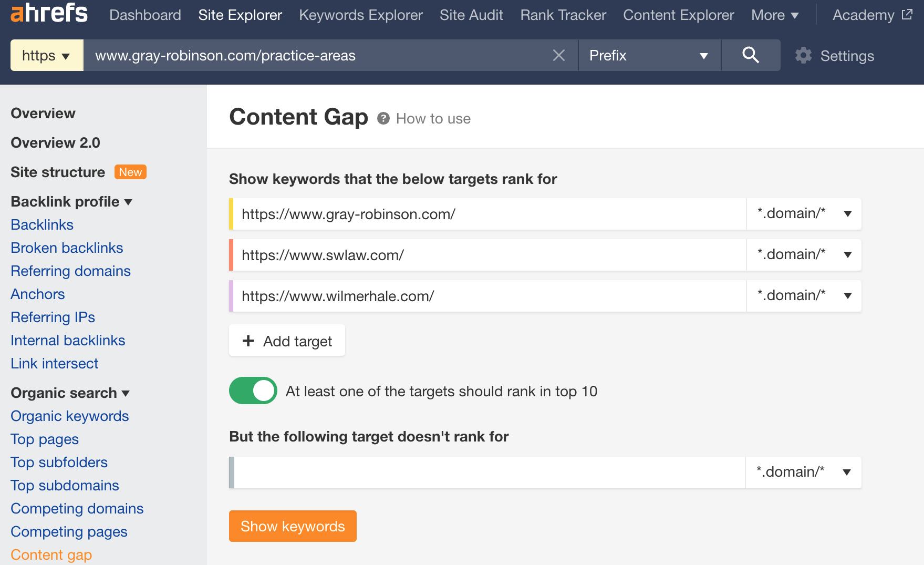Screen dimensions: 924x565
Task: Open the More menu
Action: pos(774,15)
